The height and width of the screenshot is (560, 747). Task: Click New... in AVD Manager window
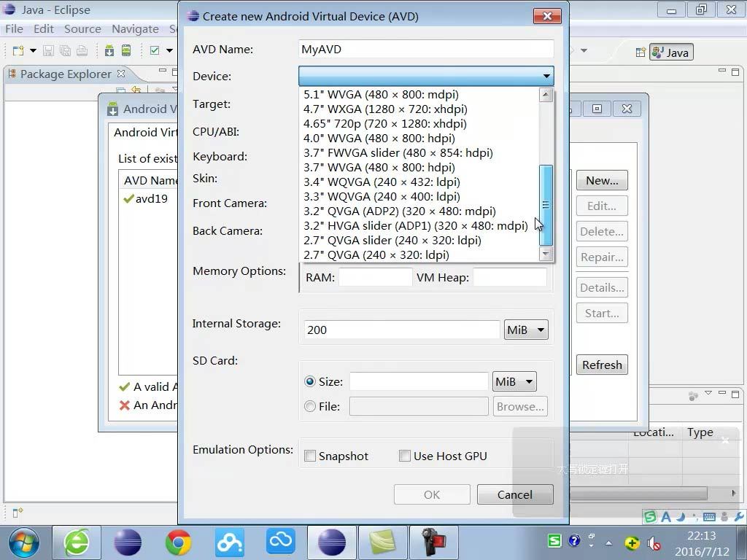(x=602, y=181)
